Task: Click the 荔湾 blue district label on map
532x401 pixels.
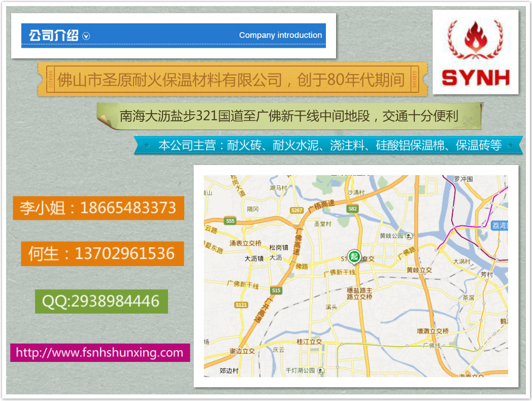Action: (500, 225)
